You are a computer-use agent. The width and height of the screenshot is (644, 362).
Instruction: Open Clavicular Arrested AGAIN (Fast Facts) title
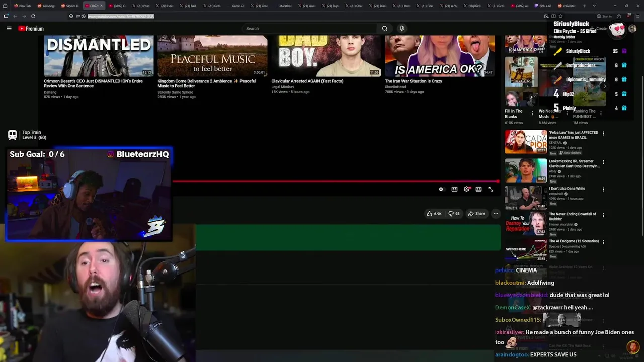point(307,81)
